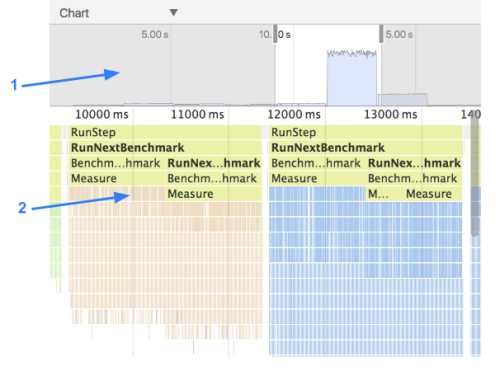Image resolution: width=500 pixels, height=372 pixels.
Task: Click the 13000 ms time ruler label
Action: pos(390,115)
